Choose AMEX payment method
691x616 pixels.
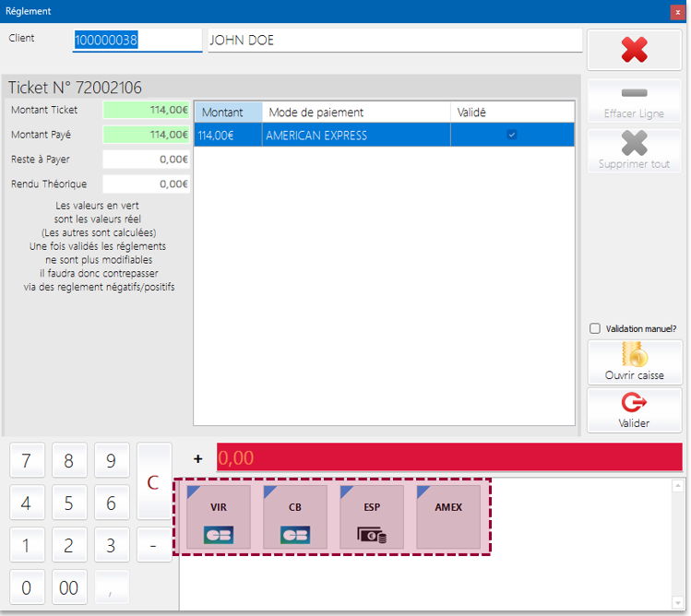pyautogui.click(x=448, y=517)
